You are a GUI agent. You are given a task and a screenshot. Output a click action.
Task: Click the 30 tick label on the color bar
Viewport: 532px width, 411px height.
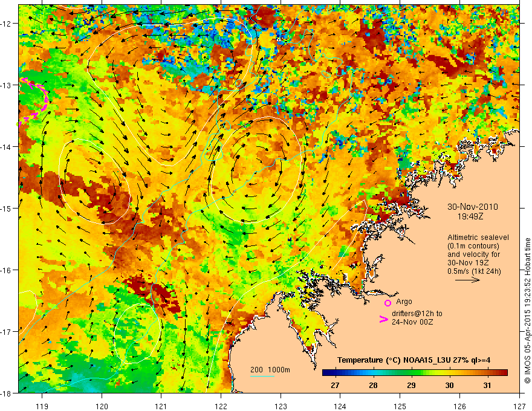(449, 385)
